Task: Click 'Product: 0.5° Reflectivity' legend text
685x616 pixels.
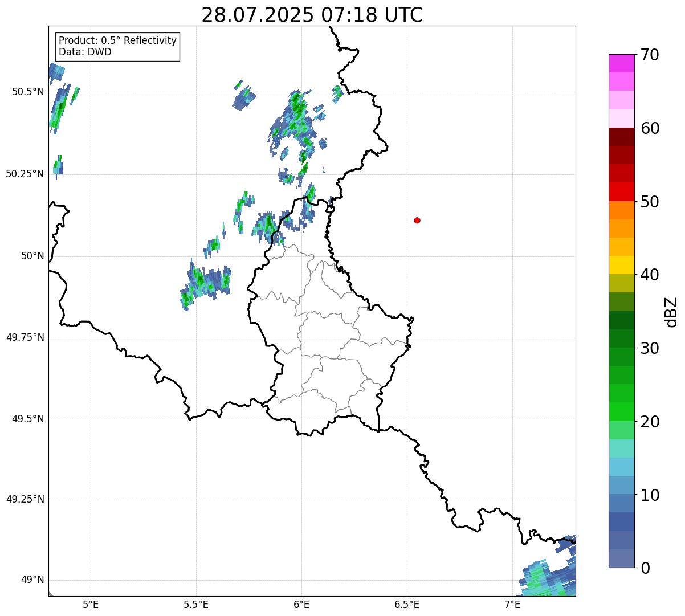Action: 118,41
